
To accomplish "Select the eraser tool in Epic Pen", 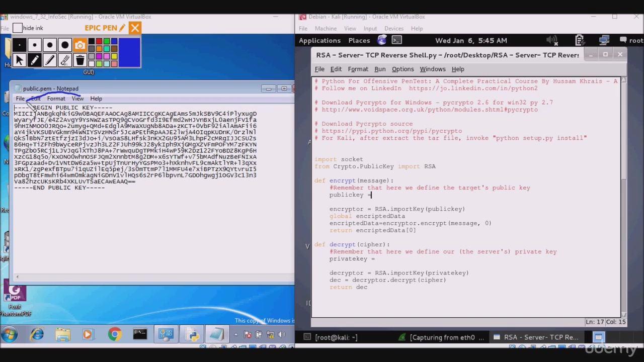I will tap(64, 60).
